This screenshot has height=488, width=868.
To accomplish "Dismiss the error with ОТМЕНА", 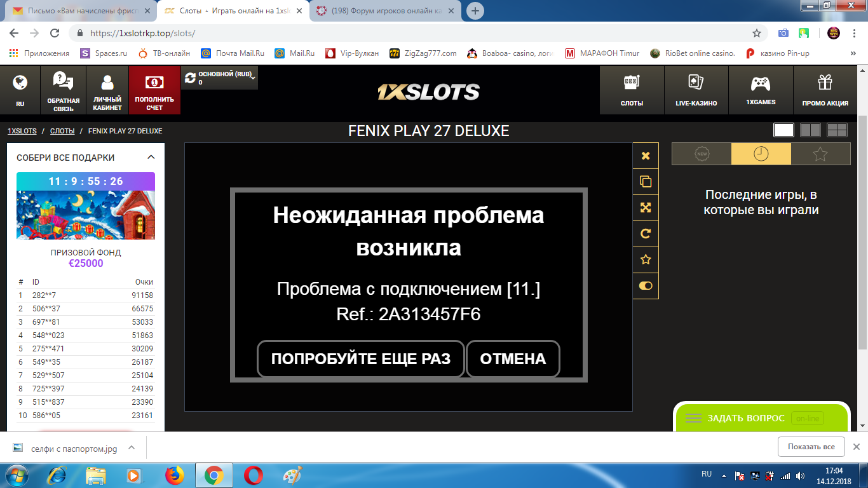I will point(513,359).
